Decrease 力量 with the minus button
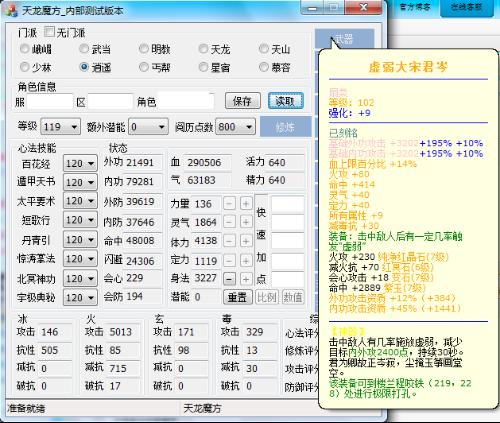The height and width of the screenshot is (423, 500). (x=229, y=203)
